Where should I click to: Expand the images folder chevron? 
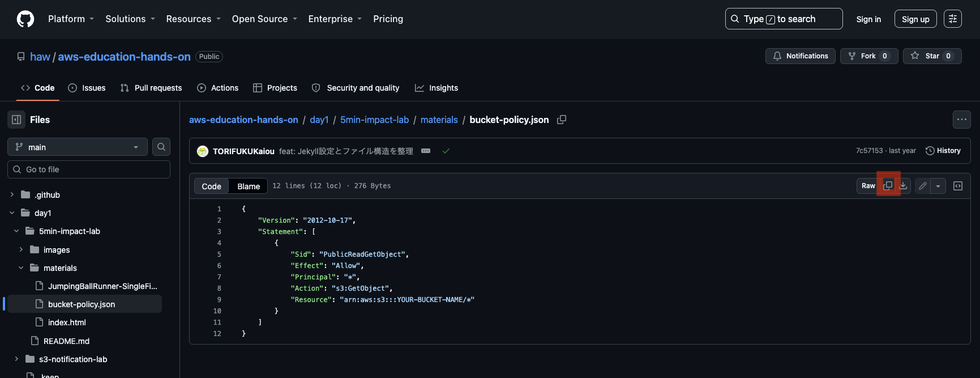tap(21, 249)
